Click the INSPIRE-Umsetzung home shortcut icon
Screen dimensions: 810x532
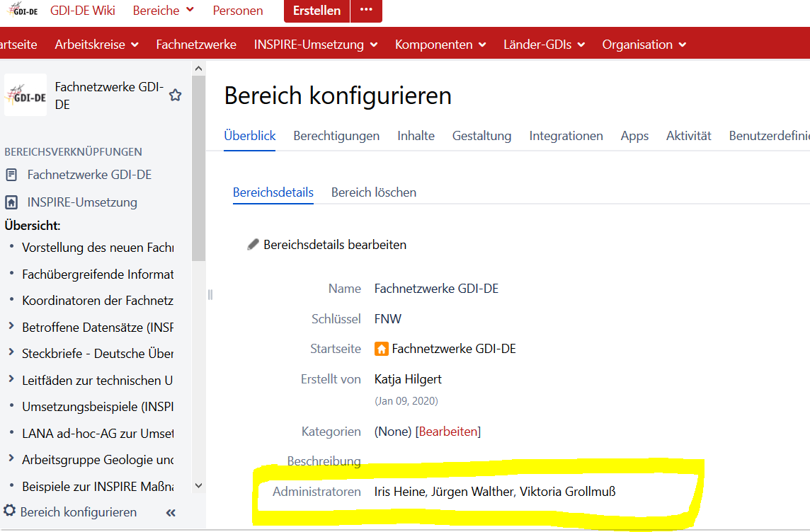tap(11, 202)
